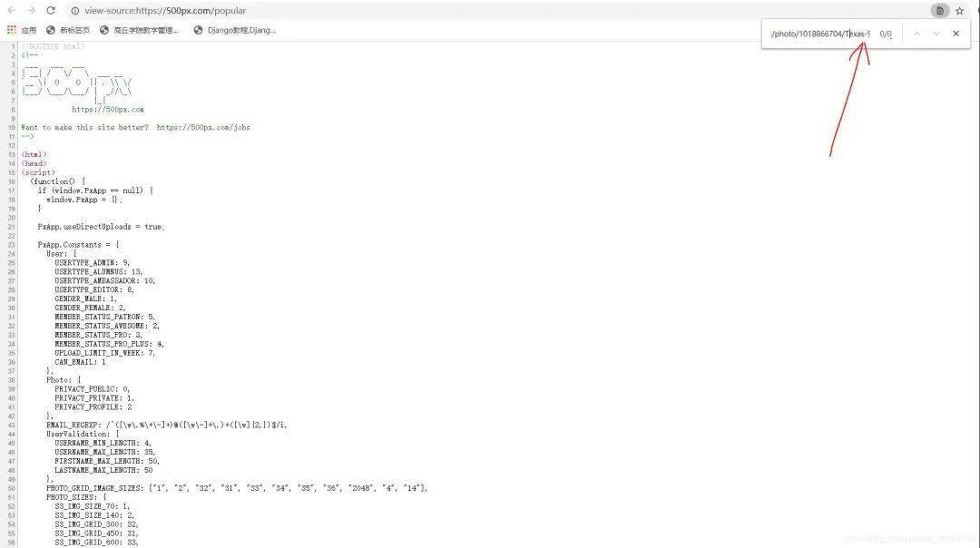
Task: Click line 21 PxApp.useDirectUploads = true
Action: coord(101,227)
